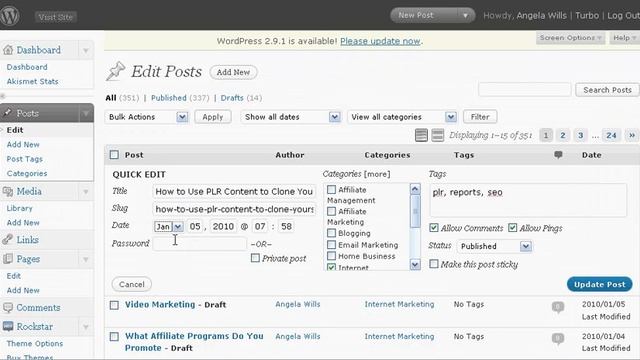The image size is (640, 360).
Task: Check the Email Marketing category
Action: pos(331,245)
